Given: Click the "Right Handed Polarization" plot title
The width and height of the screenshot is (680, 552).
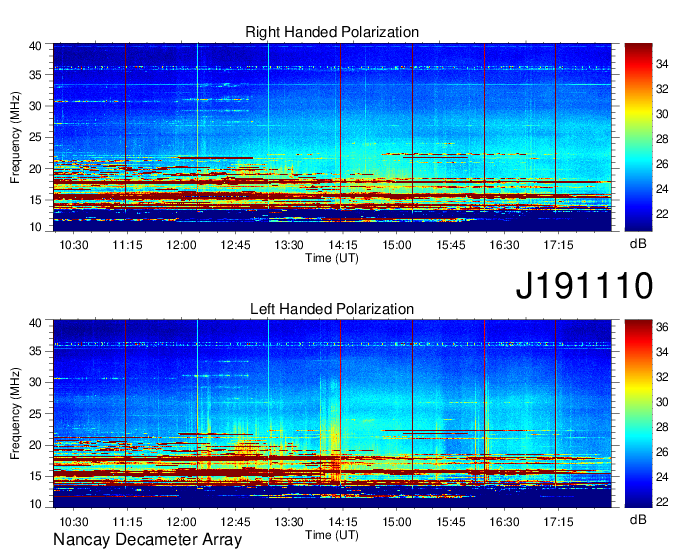Looking at the screenshot, I should click(332, 32).
